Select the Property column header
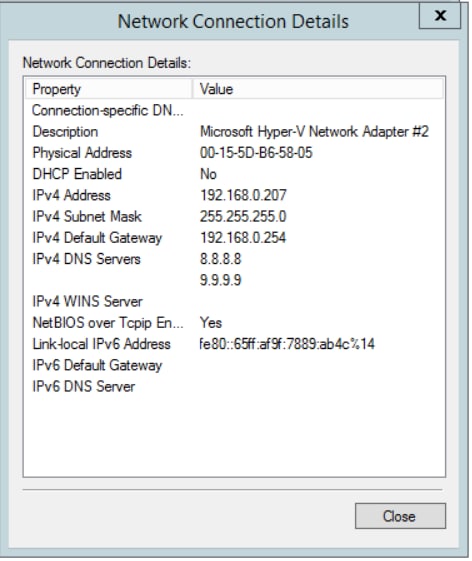 coord(108,89)
